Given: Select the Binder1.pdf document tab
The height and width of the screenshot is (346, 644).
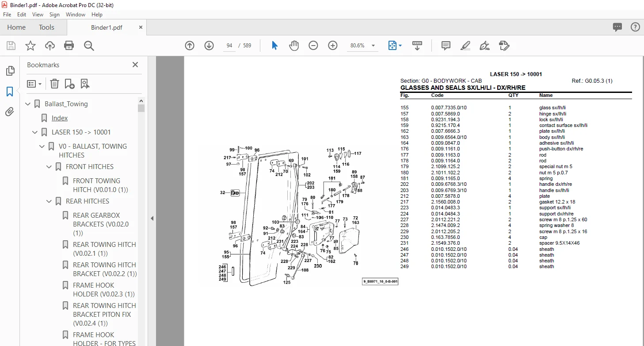Looking at the screenshot, I should (107, 27).
